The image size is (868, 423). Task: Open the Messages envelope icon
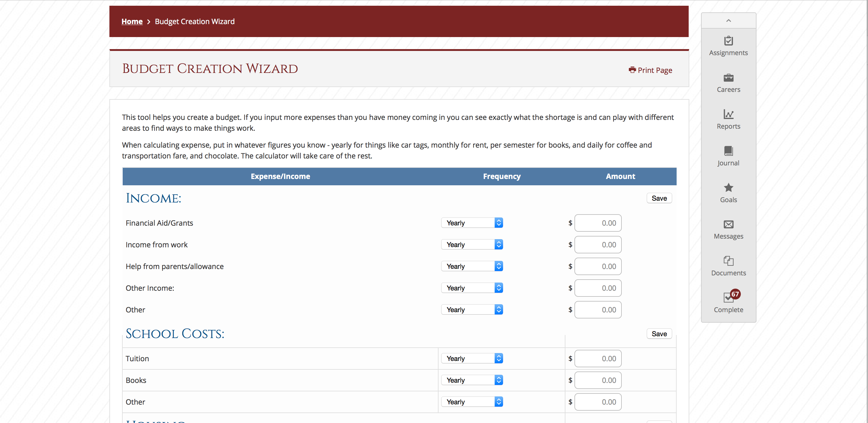click(x=728, y=224)
